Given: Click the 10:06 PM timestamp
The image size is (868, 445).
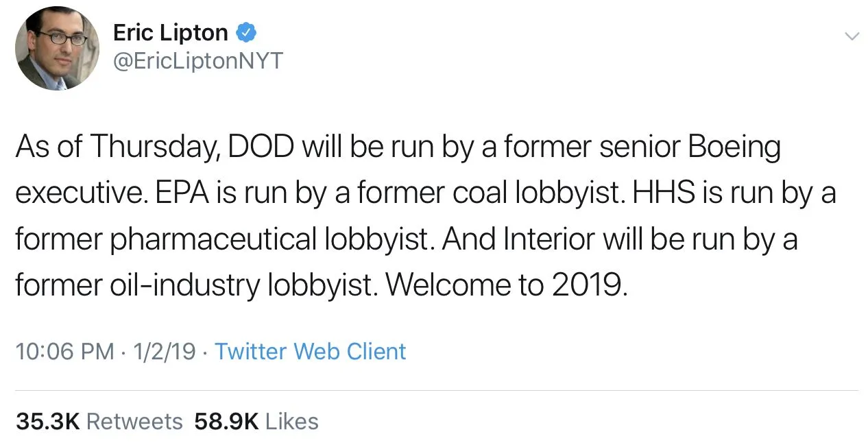Looking at the screenshot, I should coord(64,351).
